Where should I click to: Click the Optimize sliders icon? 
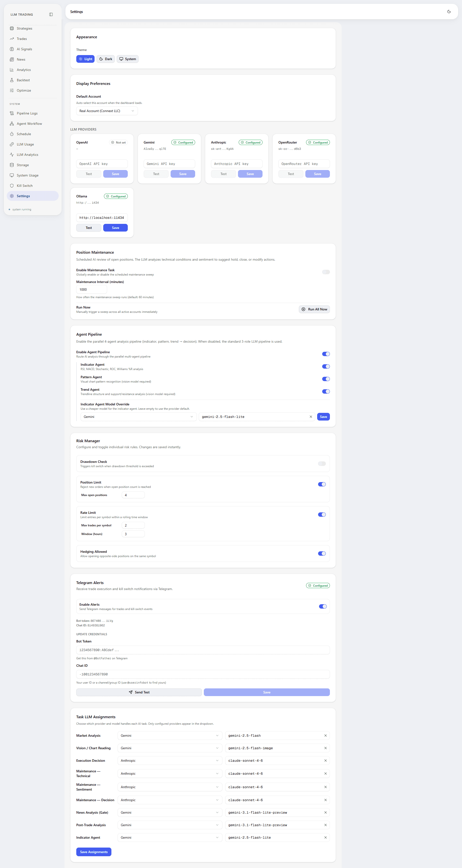pyautogui.click(x=12, y=90)
